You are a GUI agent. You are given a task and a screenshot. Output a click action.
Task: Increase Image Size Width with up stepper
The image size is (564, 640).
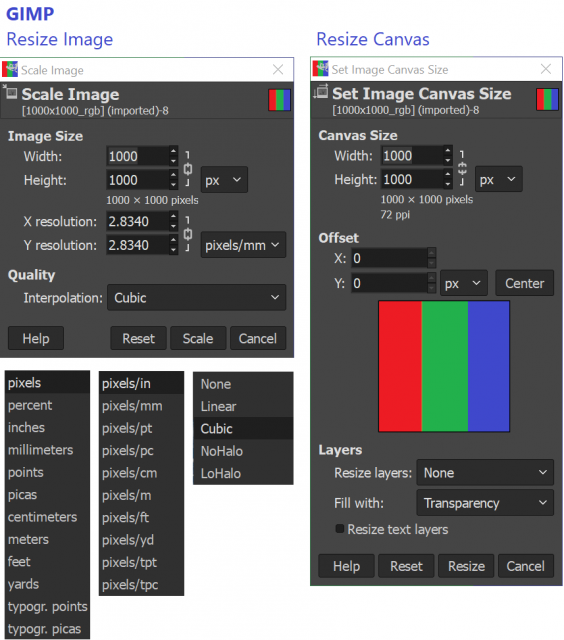point(173,151)
